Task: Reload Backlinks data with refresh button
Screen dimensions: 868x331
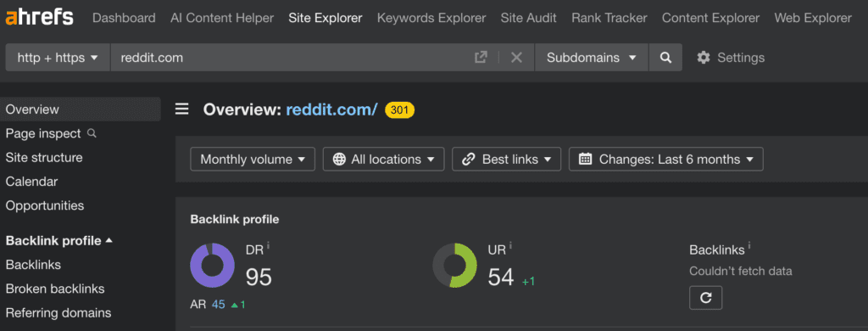Action: click(706, 298)
